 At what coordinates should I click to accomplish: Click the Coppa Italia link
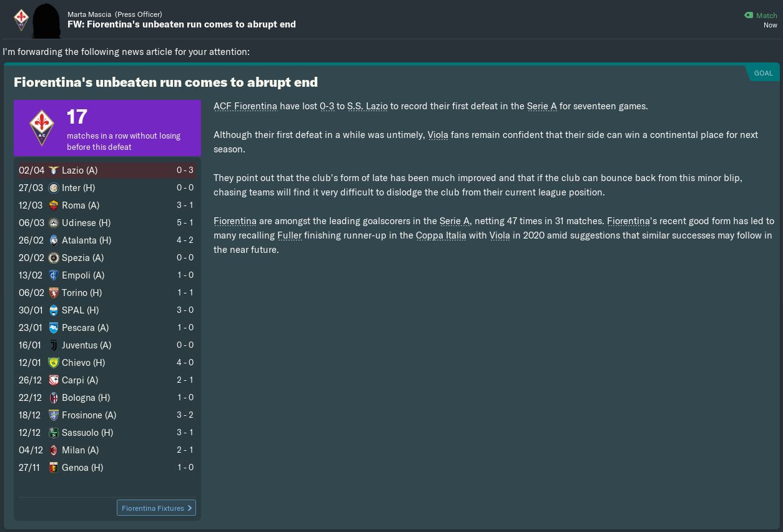(443, 235)
